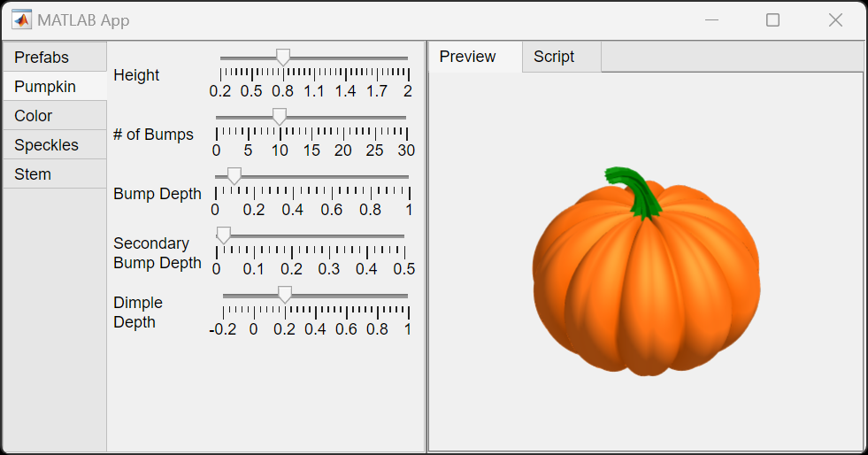This screenshot has width=868, height=455.
Task: Select the Preview tab
Action: pyautogui.click(x=467, y=57)
